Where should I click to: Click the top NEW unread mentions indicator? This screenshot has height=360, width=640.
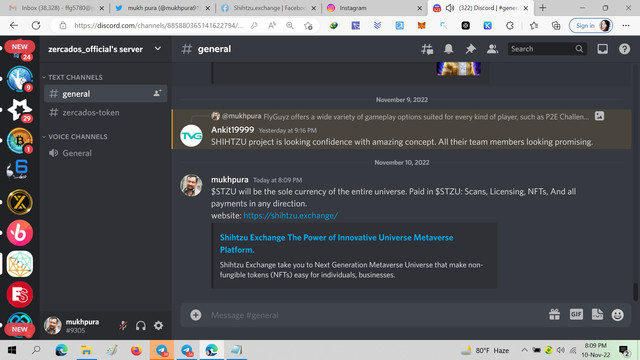[x=20, y=47]
